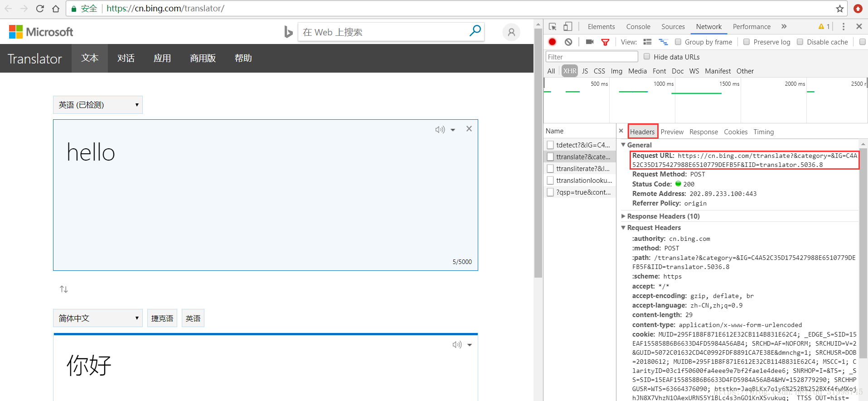Check Hide data URLs option
The height and width of the screenshot is (401, 868).
pos(647,56)
